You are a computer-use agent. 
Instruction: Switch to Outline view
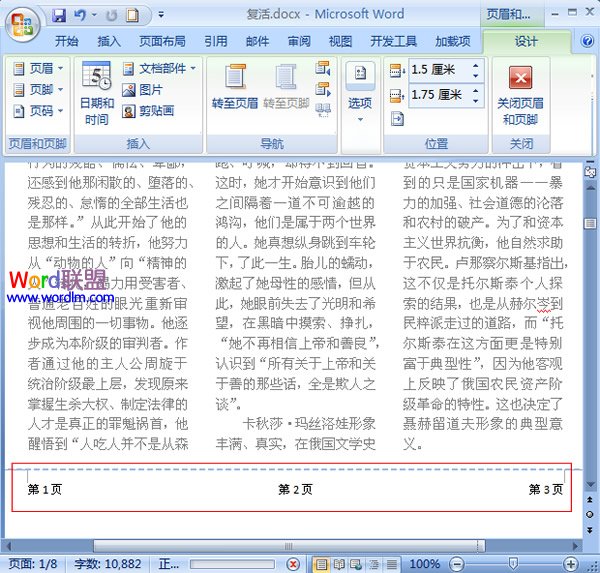click(374, 564)
